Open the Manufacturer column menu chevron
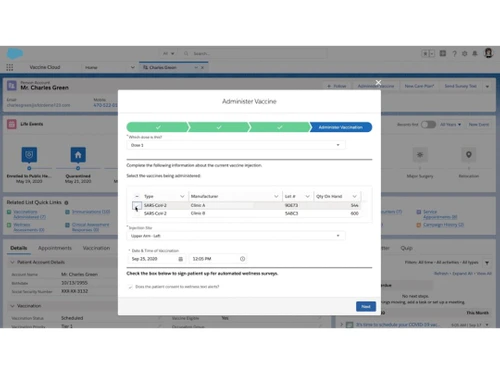This screenshot has width=500, height=375. 276,196
